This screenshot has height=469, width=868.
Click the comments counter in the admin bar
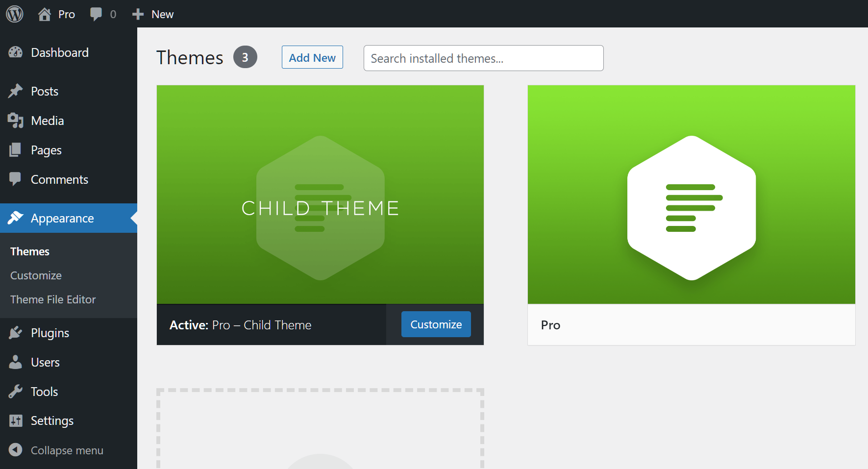click(x=102, y=14)
